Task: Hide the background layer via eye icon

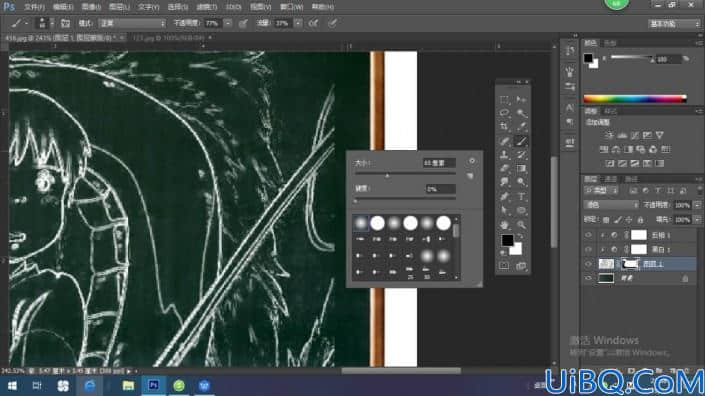Action: [x=588, y=278]
